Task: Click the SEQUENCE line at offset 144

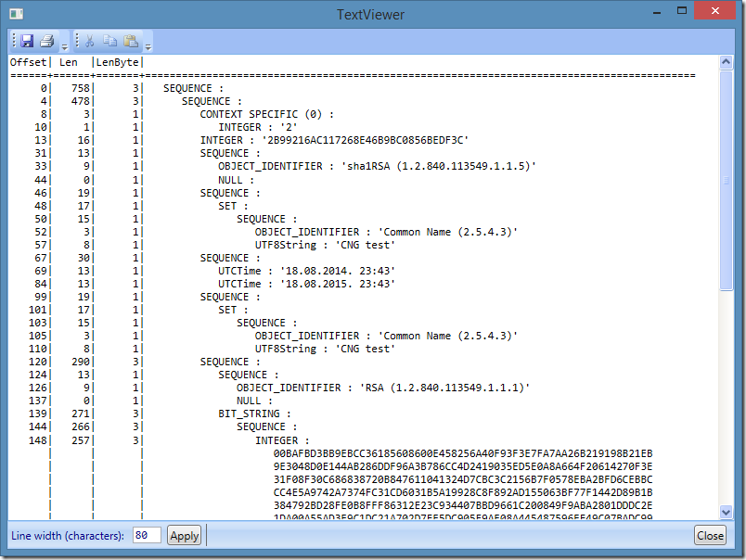Action: point(267,426)
